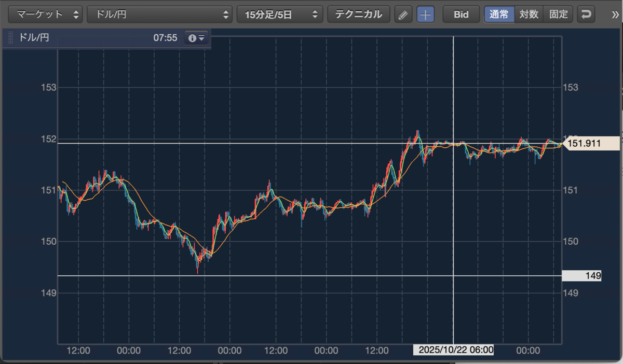Screen dimensions: 623x364
Task: Select the pencil drawing tool icon
Action: 403,15
